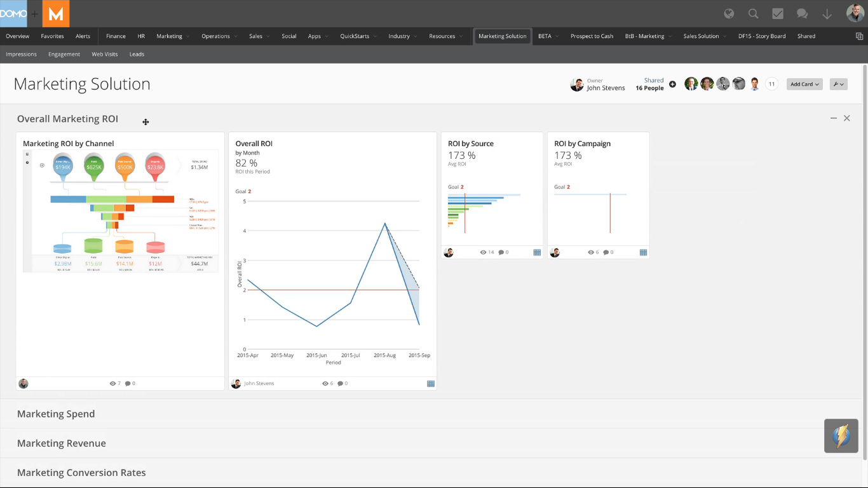Screen dimensions: 868x488
Task: Click the Overall ROI card title
Action: coord(254,144)
